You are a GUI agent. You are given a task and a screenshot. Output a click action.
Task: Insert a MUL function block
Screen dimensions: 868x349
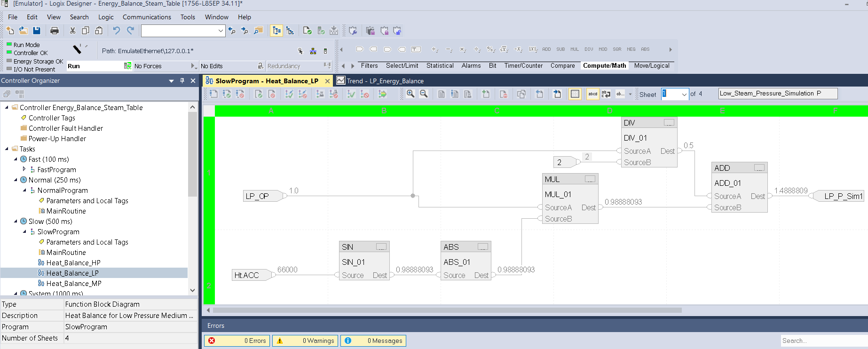coord(575,49)
